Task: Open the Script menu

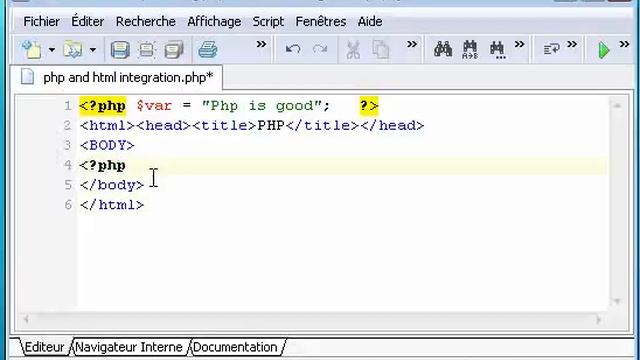Action: pos(268,22)
